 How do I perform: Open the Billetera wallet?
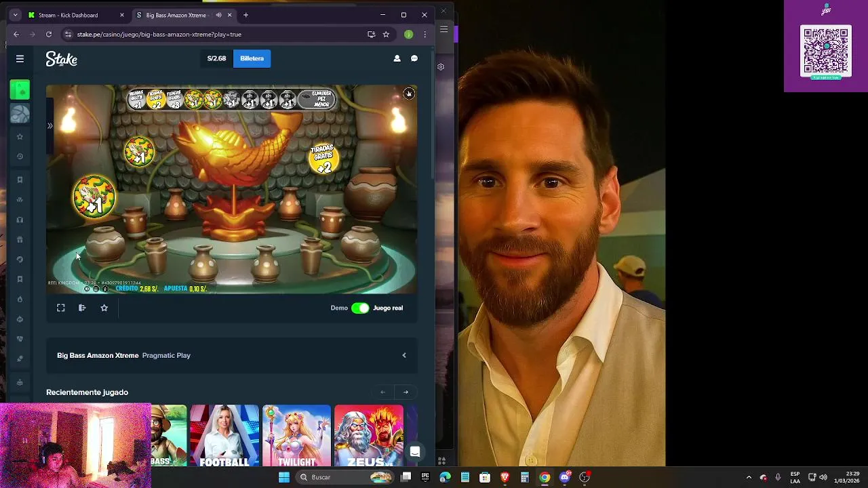[x=252, y=58]
